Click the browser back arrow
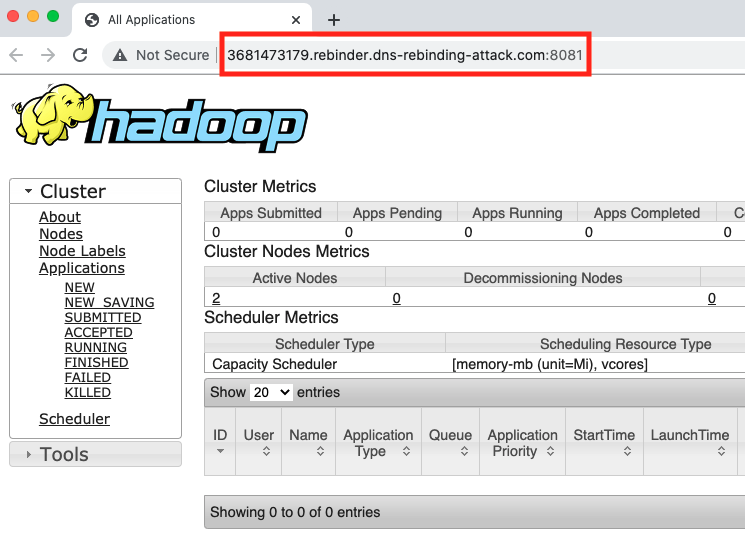 (x=16, y=55)
